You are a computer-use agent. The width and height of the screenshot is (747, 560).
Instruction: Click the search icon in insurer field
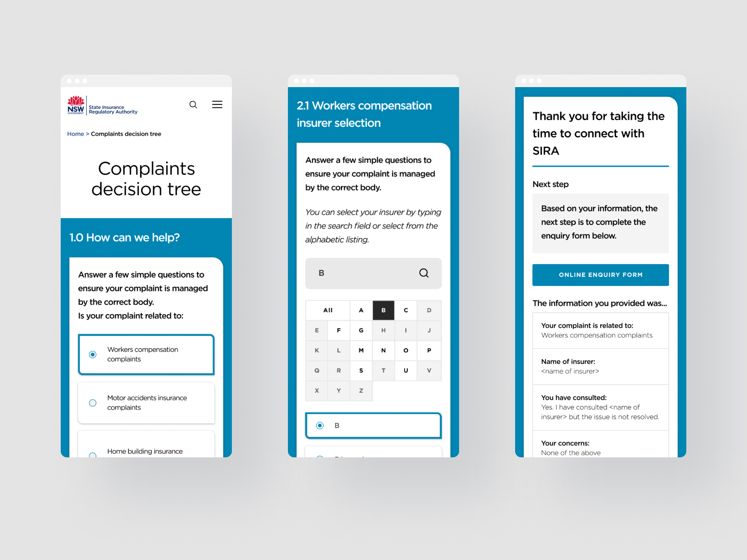click(425, 272)
